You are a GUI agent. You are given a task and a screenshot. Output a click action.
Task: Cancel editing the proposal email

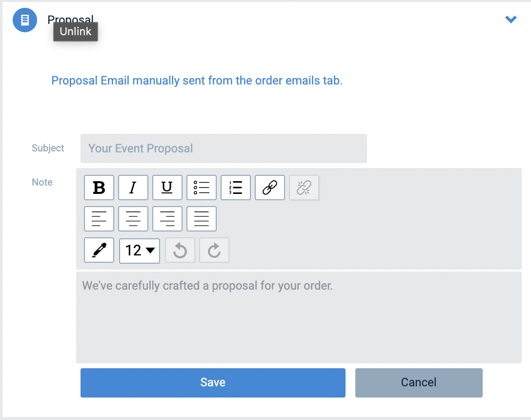(419, 383)
